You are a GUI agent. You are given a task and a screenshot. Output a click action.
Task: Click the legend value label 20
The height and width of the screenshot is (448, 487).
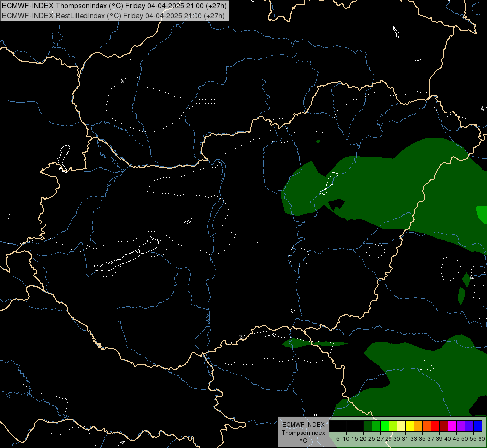click(x=363, y=439)
